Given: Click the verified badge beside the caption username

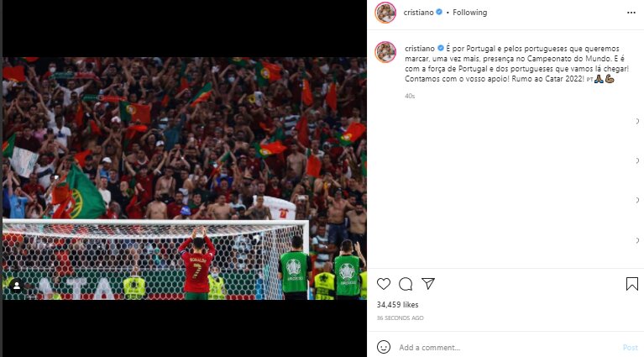Looking at the screenshot, I should coord(440,49).
